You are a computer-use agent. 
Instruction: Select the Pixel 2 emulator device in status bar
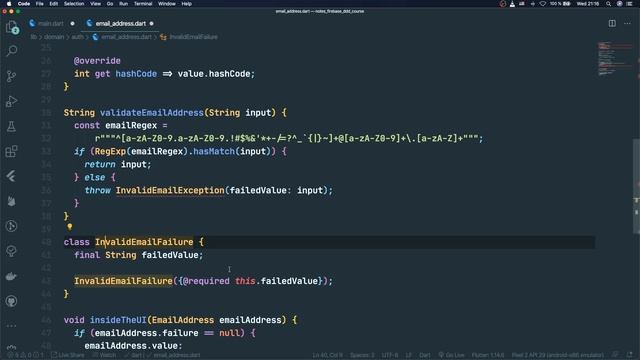[558, 355]
